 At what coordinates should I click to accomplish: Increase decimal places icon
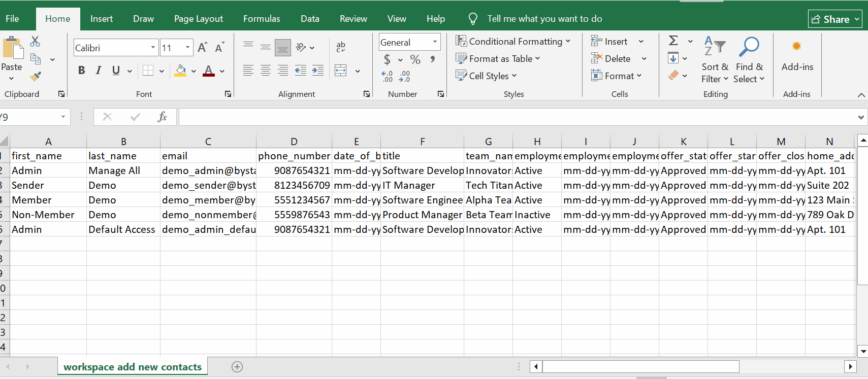(387, 76)
